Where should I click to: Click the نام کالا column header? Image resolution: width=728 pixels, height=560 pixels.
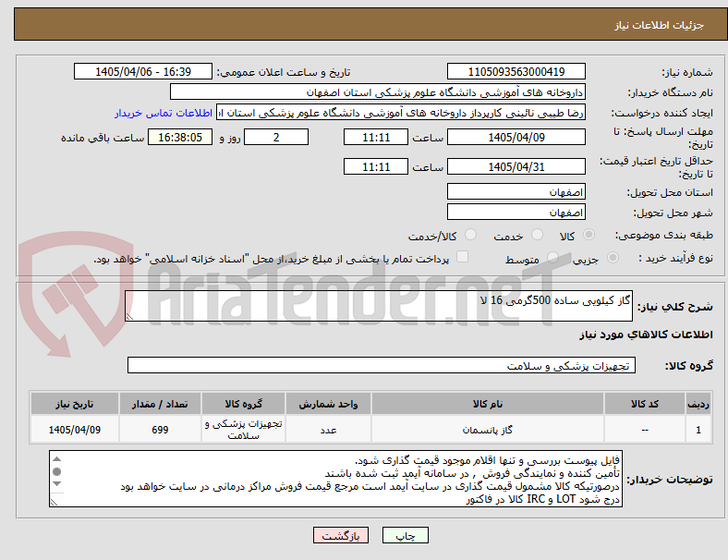488,404
